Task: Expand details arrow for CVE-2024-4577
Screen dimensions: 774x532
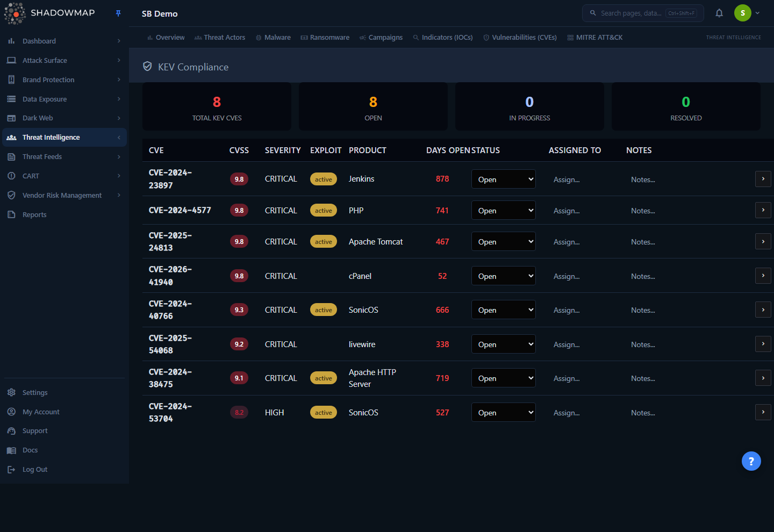Action: point(763,210)
